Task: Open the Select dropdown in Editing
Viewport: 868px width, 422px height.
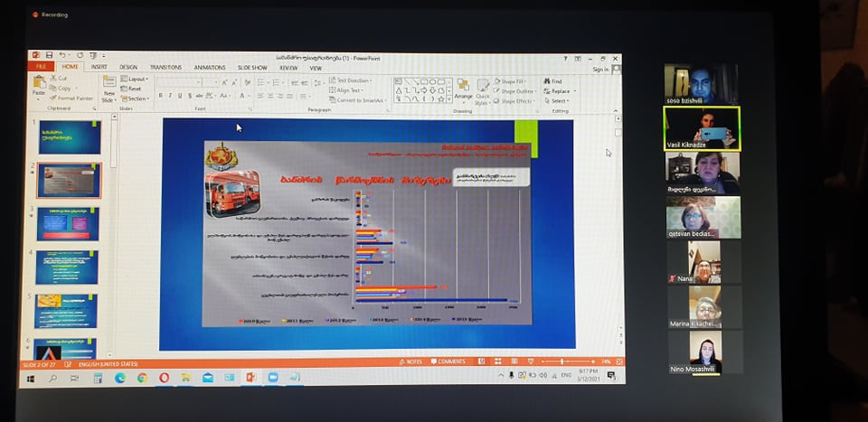Action: 556,100
